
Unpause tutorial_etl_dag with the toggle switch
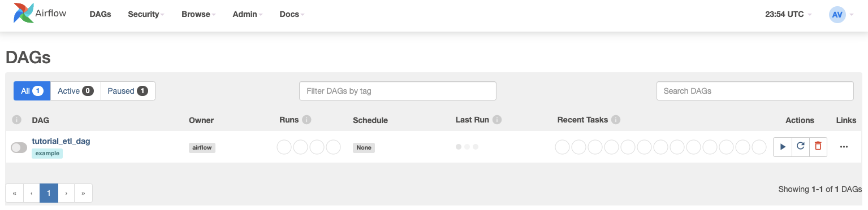coord(19,147)
